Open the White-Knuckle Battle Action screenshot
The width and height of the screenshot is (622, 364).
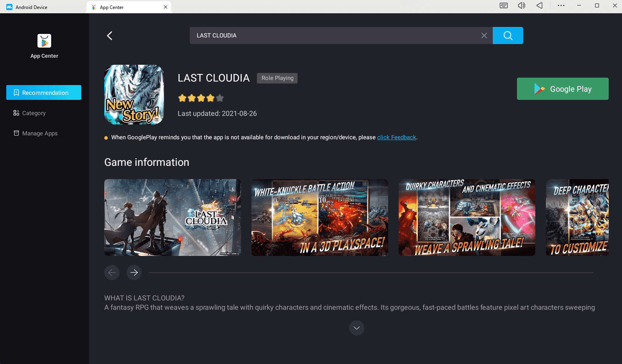click(x=320, y=217)
